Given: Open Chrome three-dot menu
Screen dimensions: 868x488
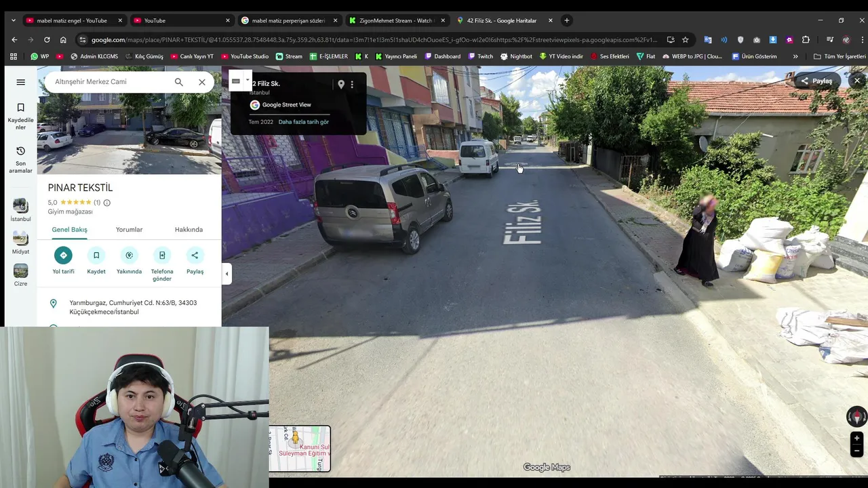Looking at the screenshot, I should click(862, 39).
